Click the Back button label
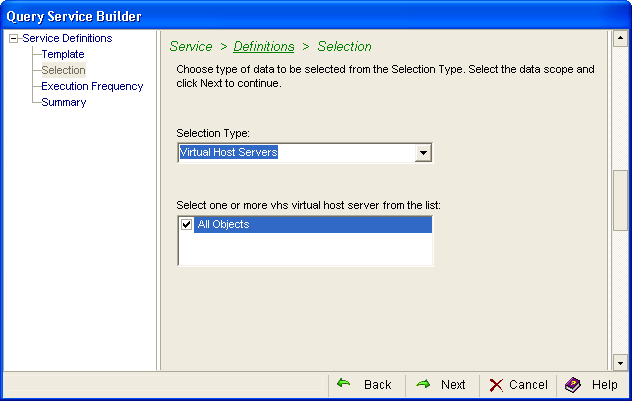The height and width of the screenshot is (401, 632). [x=377, y=385]
